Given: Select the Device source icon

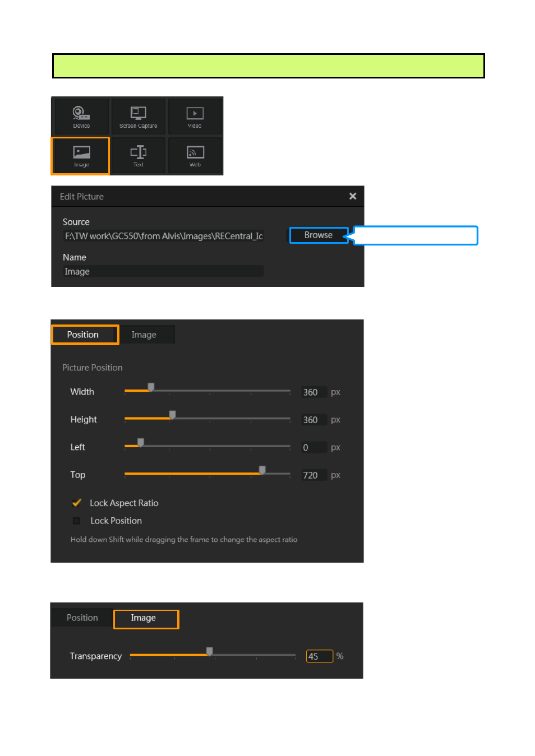Looking at the screenshot, I should pos(81,117).
